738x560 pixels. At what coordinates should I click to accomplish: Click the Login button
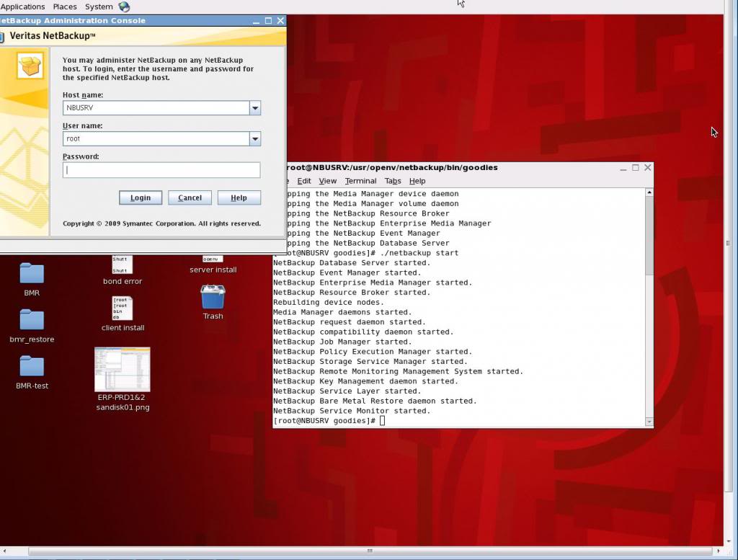pyautogui.click(x=141, y=197)
